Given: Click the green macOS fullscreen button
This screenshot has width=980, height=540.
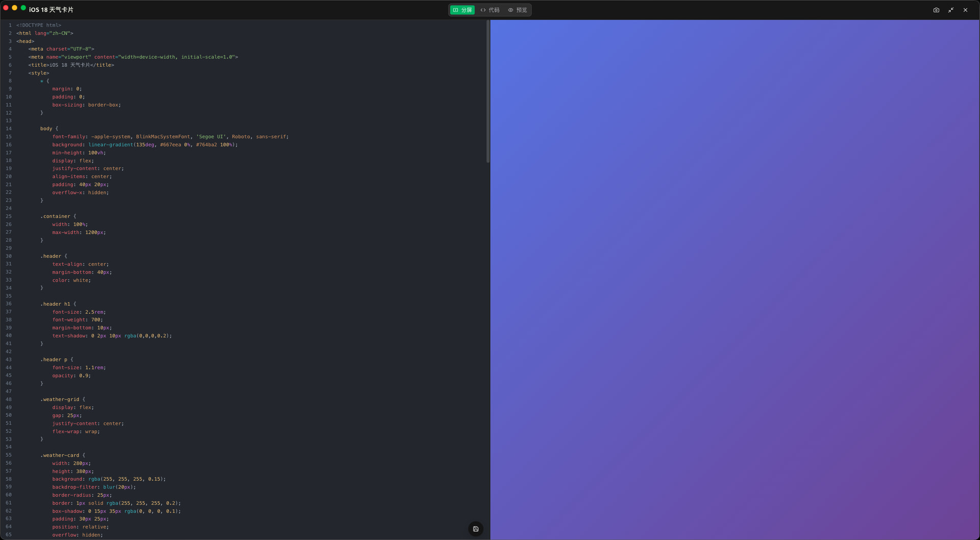Looking at the screenshot, I should tap(23, 8).
